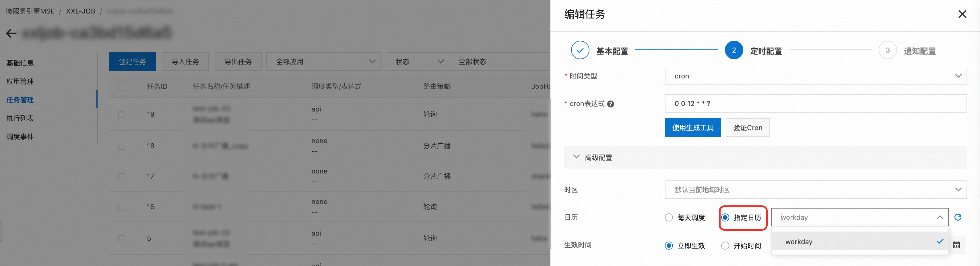Check the box for task 17
The image size is (980, 266).
tap(122, 177)
